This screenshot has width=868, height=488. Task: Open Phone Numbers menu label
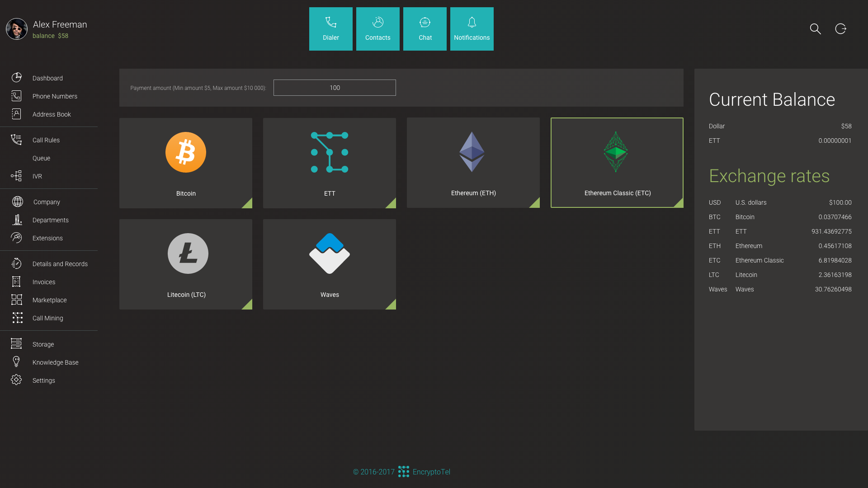[x=55, y=96]
